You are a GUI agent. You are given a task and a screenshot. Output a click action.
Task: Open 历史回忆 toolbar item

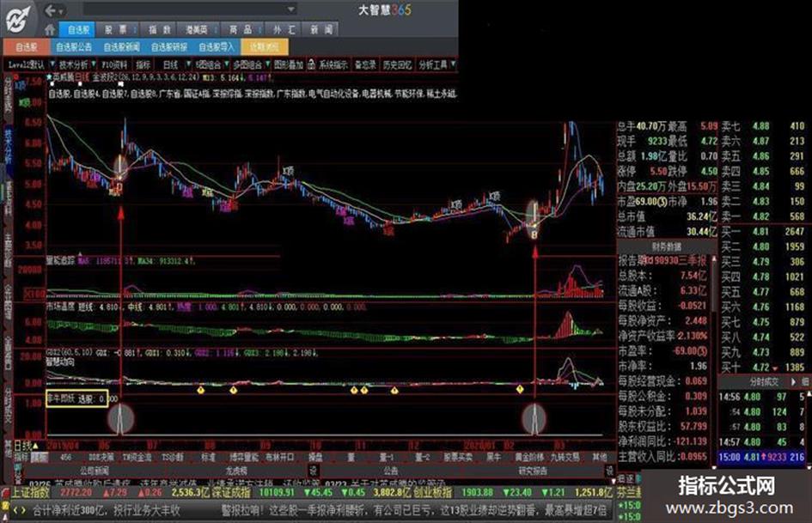coord(397,64)
